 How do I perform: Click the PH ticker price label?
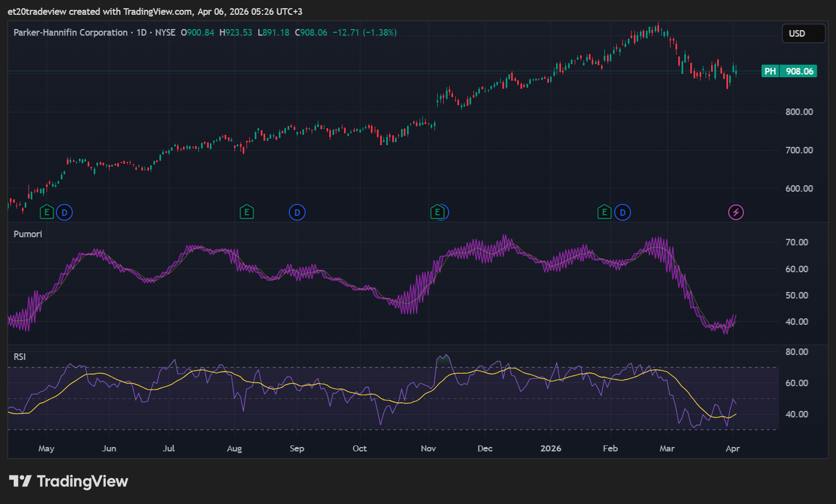[x=770, y=71]
